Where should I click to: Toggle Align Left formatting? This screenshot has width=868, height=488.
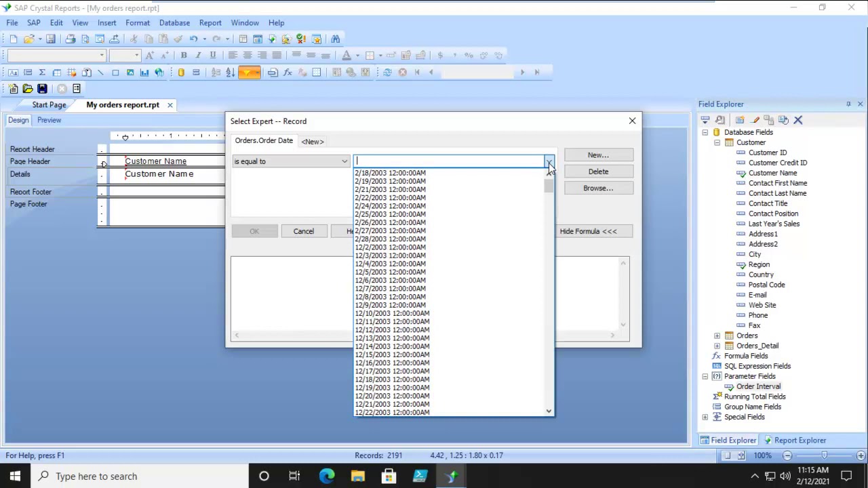pos(233,55)
